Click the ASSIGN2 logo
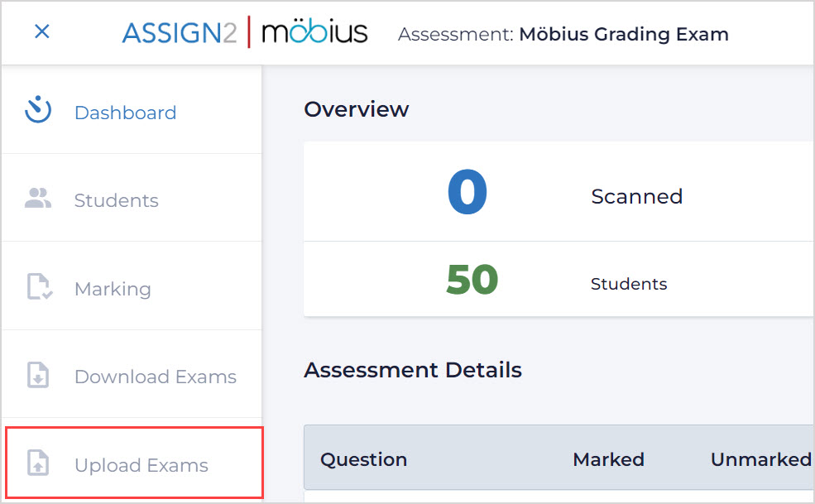 (180, 33)
